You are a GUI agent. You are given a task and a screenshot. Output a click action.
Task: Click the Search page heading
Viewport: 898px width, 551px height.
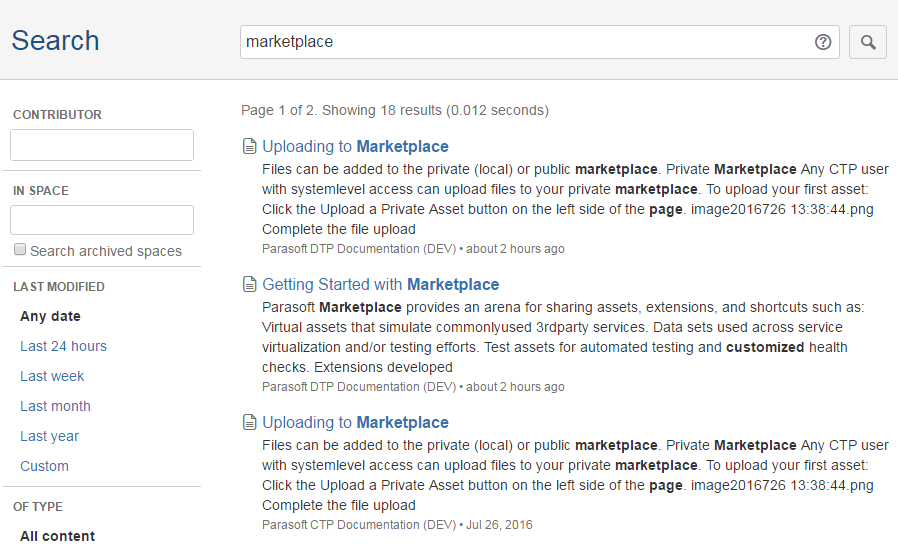(x=56, y=41)
